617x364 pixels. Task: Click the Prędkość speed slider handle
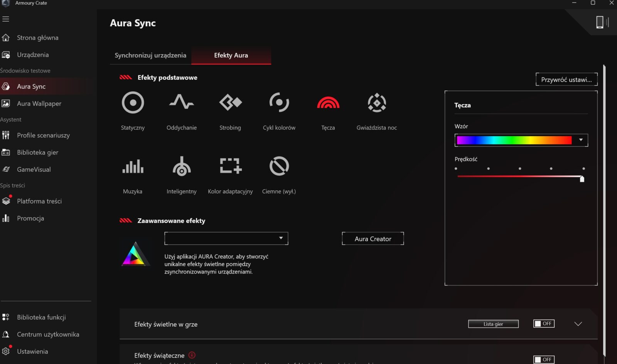(582, 178)
